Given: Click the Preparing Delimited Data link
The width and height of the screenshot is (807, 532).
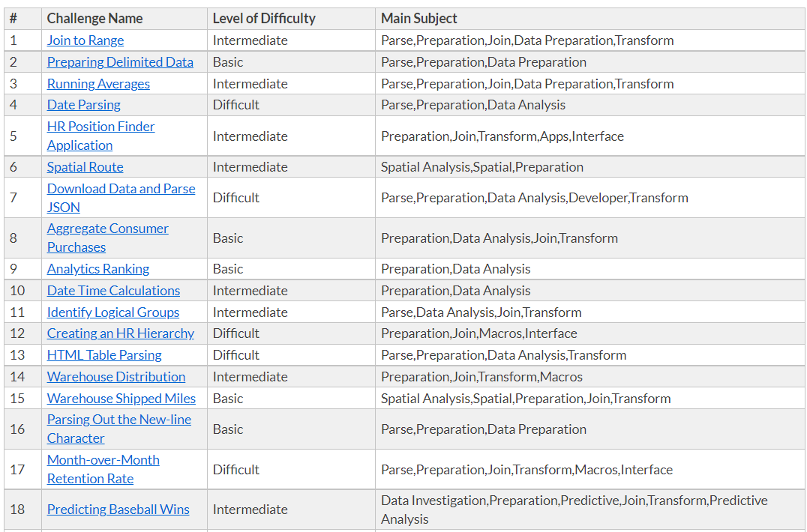Looking at the screenshot, I should tap(120, 62).
